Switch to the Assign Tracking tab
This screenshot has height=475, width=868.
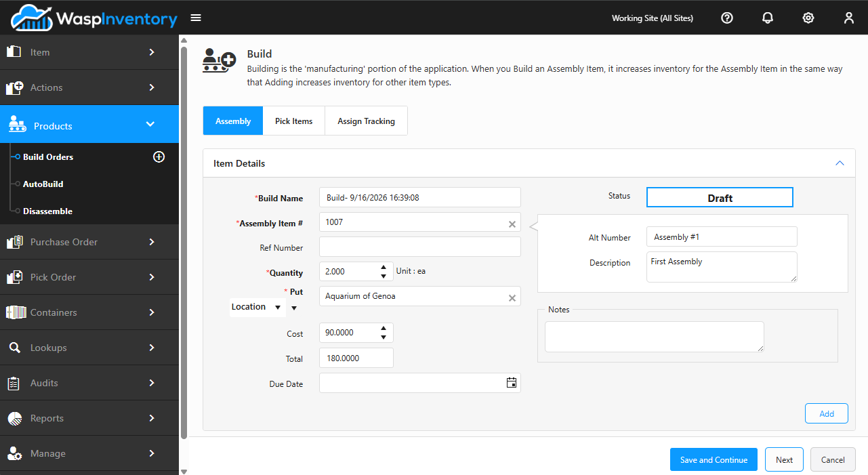[x=367, y=121]
